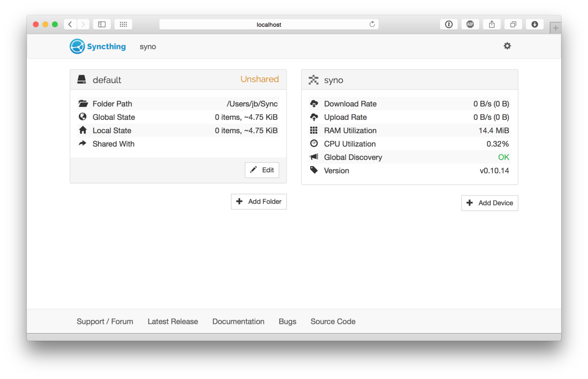Reload the page with the refresh icon
This screenshot has width=588, height=379.
(372, 24)
